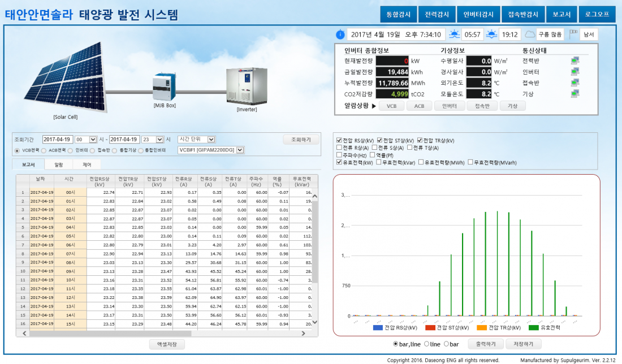The width and height of the screenshot is (622, 364).
Task: Switch to the 알람 tab
Action: pyautogui.click(x=59, y=165)
